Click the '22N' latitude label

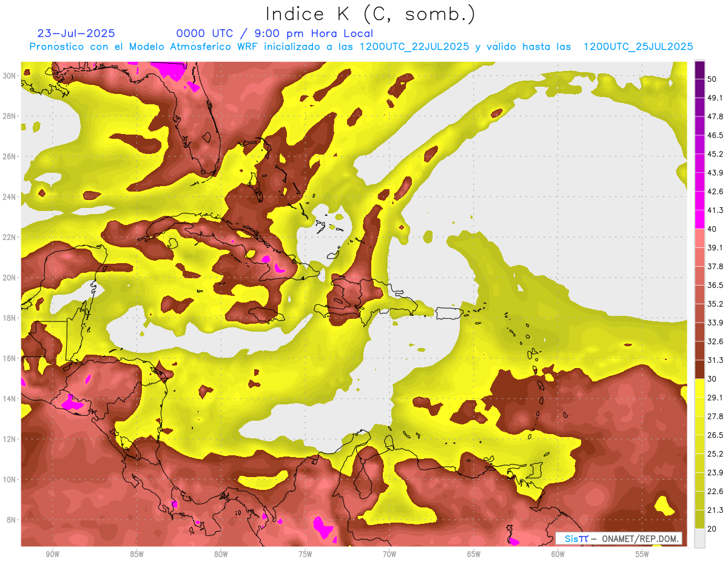click(x=9, y=237)
